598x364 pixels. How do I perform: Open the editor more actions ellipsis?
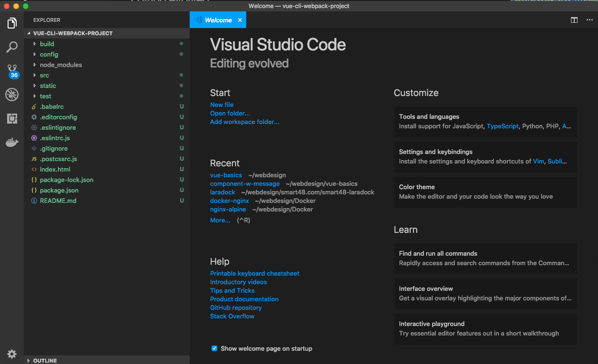(x=589, y=20)
